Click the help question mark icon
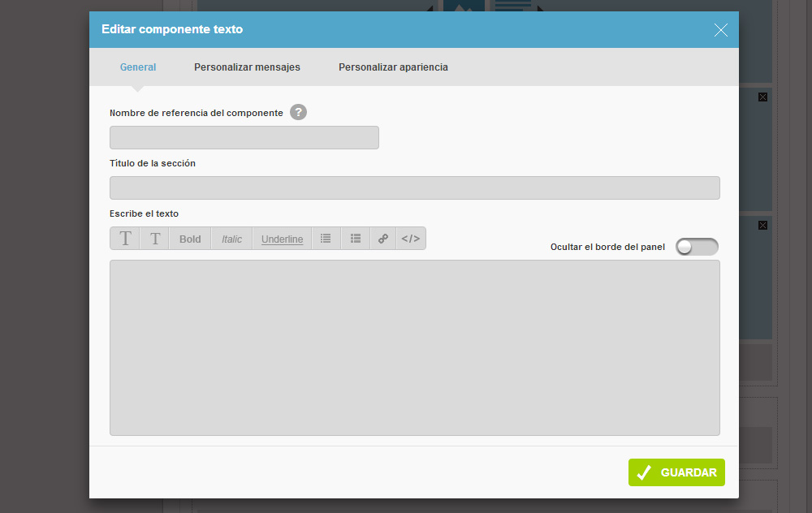 (298, 113)
